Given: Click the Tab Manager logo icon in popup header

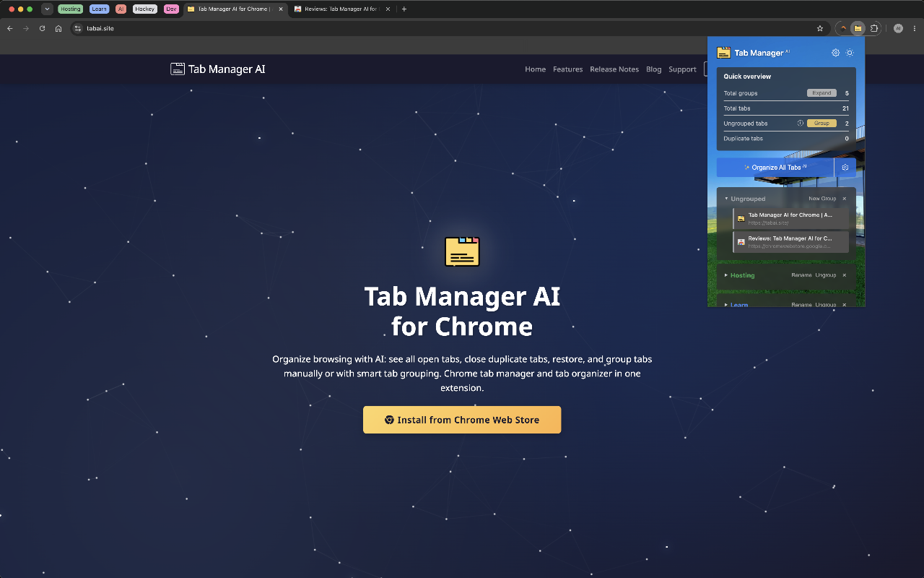Looking at the screenshot, I should pyautogui.click(x=723, y=53).
